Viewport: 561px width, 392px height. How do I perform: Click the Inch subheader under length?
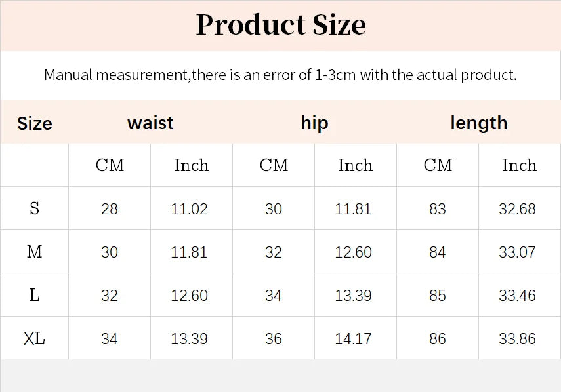pyautogui.click(x=519, y=165)
